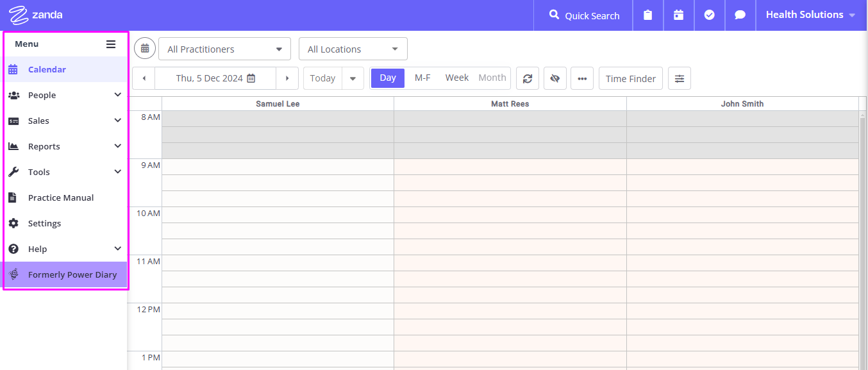The height and width of the screenshot is (370, 868).
Task: Toggle hidden items with crossed-eye icon
Action: tap(555, 78)
